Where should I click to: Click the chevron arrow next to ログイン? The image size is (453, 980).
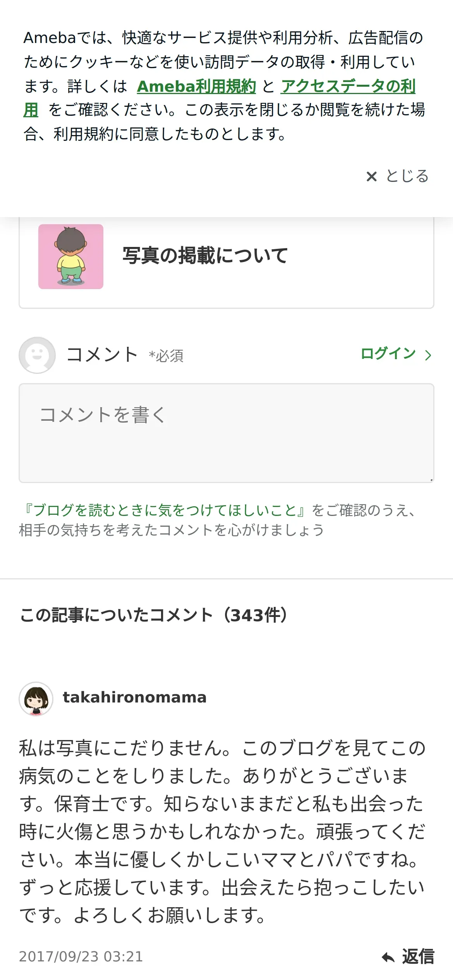pyautogui.click(x=428, y=355)
